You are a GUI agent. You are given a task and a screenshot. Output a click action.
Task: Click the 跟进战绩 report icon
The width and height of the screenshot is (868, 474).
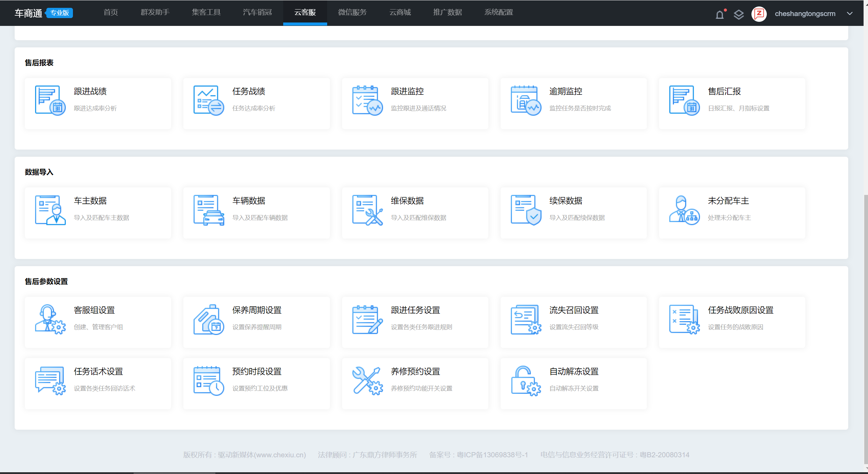tap(50, 101)
